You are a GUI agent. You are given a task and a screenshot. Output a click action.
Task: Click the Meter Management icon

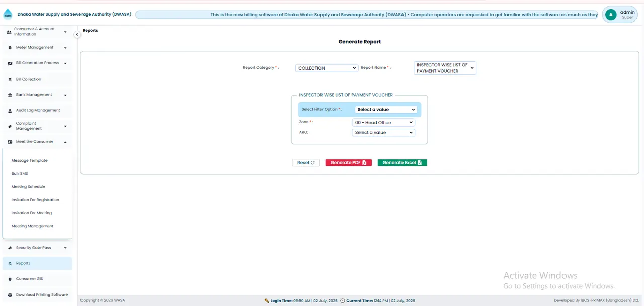click(x=10, y=48)
